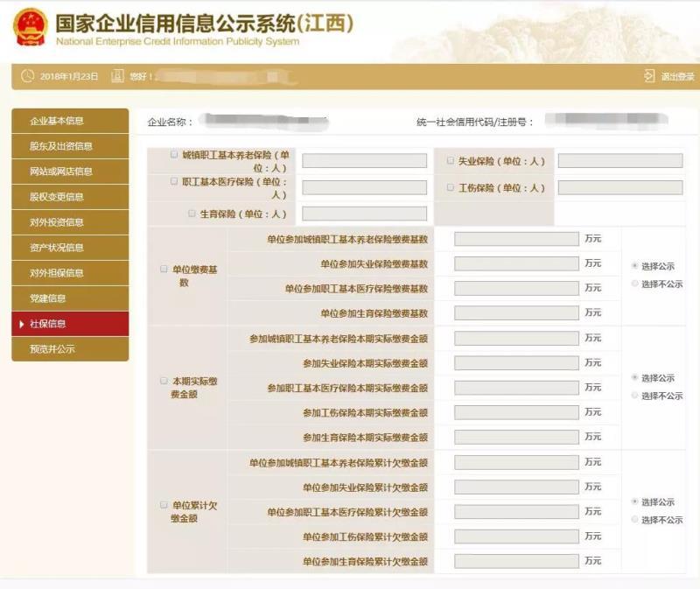Open the 股东及出资信息 section
Viewport: 700px width, 589px height.
point(56,146)
